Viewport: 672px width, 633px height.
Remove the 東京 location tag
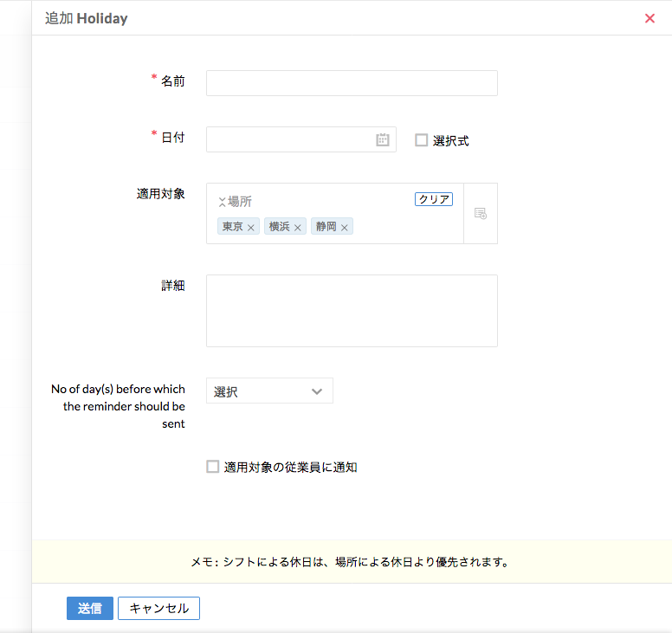pyautogui.click(x=251, y=228)
